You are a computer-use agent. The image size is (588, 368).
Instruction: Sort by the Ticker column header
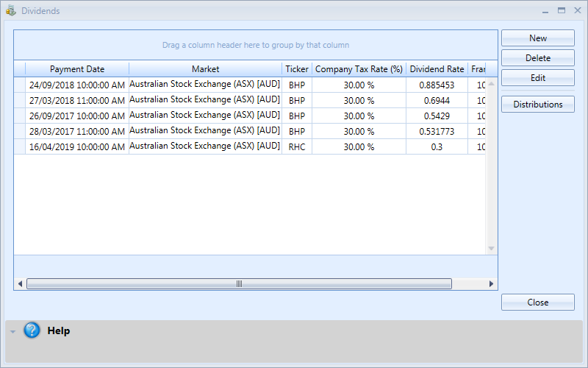coord(297,69)
